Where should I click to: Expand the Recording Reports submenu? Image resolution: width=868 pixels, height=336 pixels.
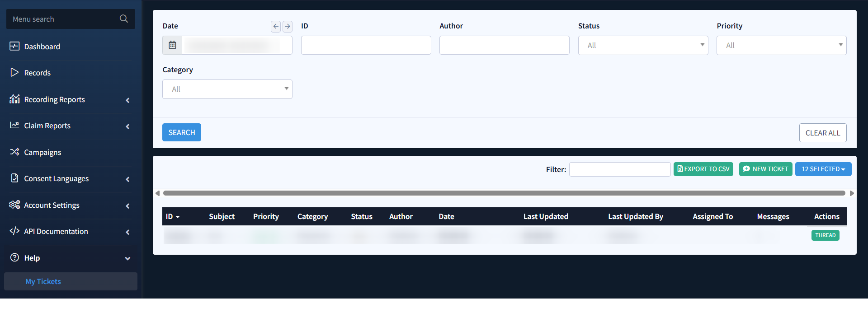click(x=127, y=100)
